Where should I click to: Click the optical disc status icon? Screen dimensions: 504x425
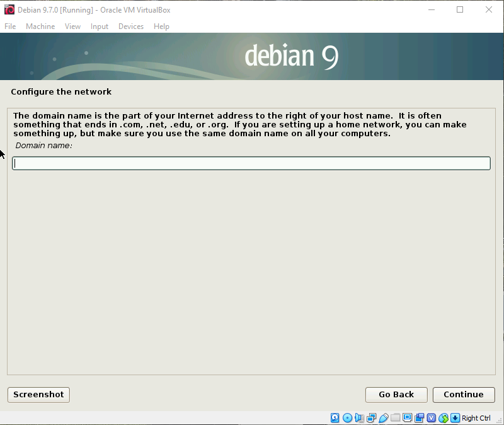tap(347, 418)
